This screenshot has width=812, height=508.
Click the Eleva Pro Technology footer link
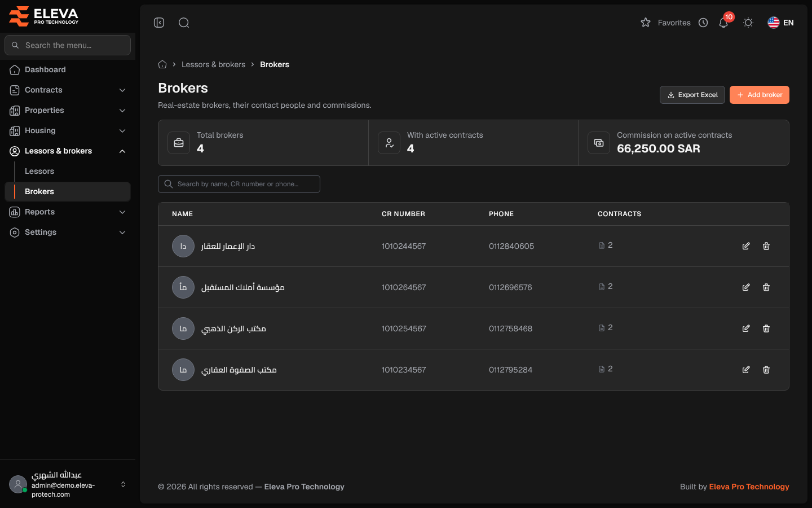[749, 487]
